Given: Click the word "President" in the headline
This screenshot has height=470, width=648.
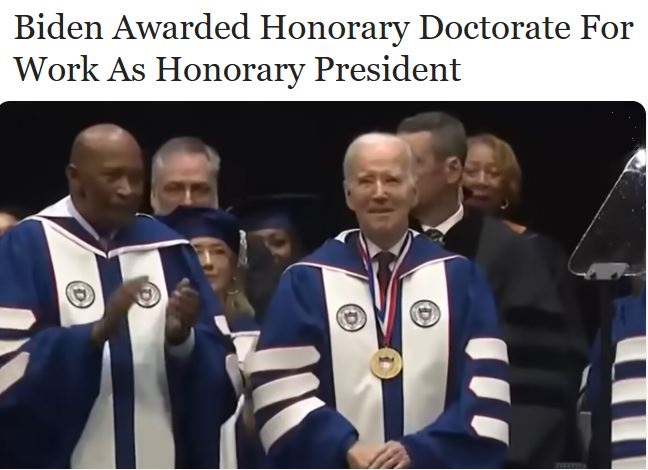Looking at the screenshot, I should 387,69.
